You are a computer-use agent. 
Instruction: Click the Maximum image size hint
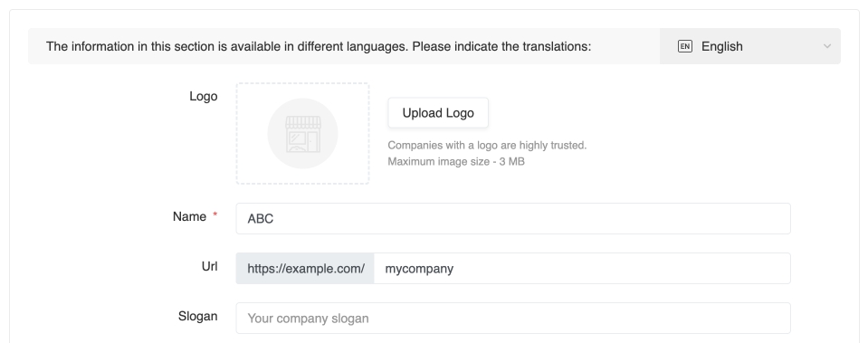456,161
